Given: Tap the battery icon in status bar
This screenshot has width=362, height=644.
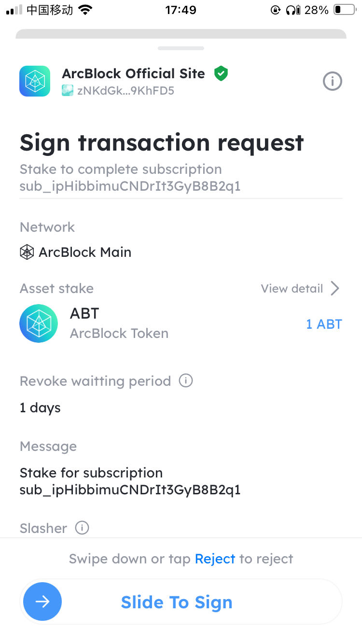Looking at the screenshot, I should (x=344, y=10).
